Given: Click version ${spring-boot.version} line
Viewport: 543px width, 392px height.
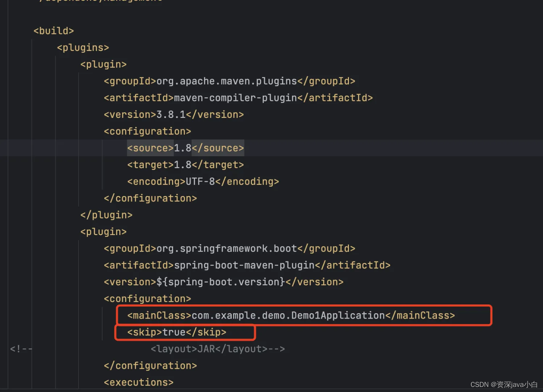Looking at the screenshot, I should 224,282.
